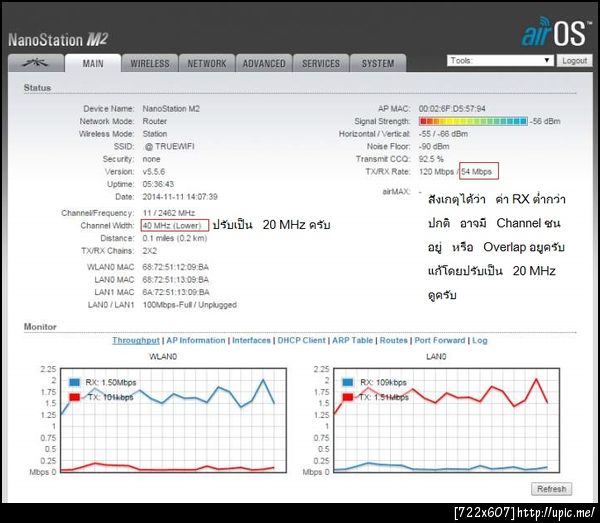Viewport: 600px width, 523px height.
Task: Click the Signal Strength color bar
Action: (x=473, y=121)
